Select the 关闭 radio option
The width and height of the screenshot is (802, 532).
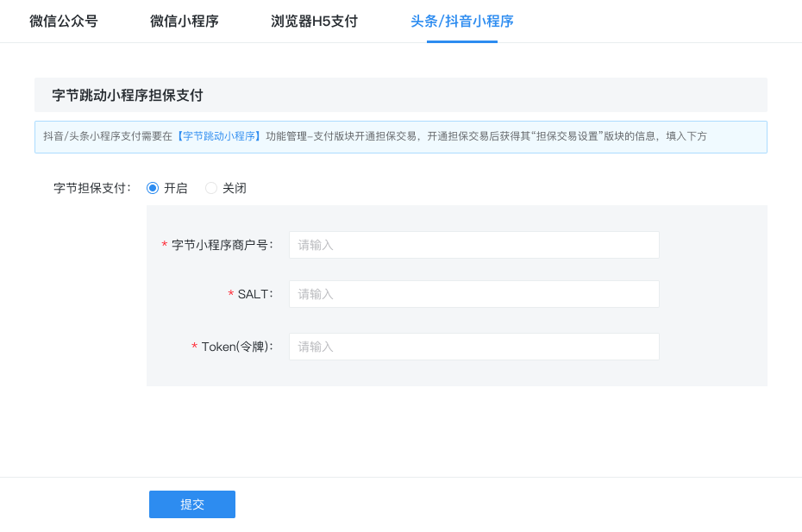click(210, 188)
